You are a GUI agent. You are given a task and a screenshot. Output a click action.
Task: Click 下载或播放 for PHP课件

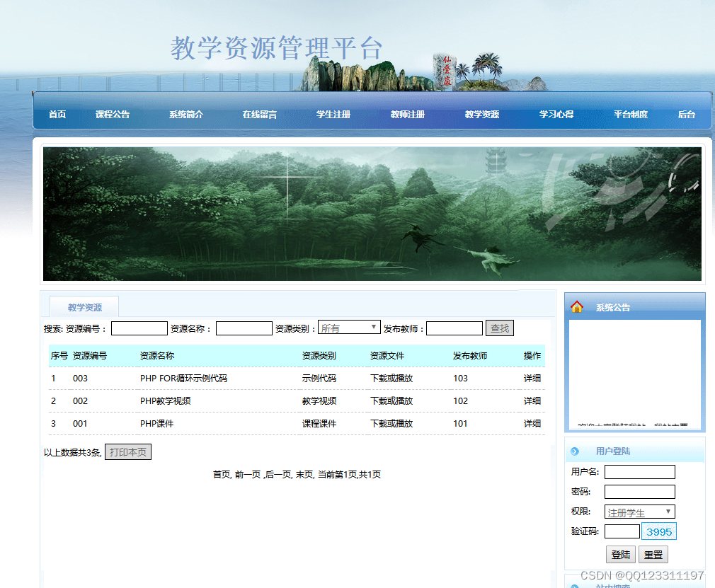tap(391, 424)
